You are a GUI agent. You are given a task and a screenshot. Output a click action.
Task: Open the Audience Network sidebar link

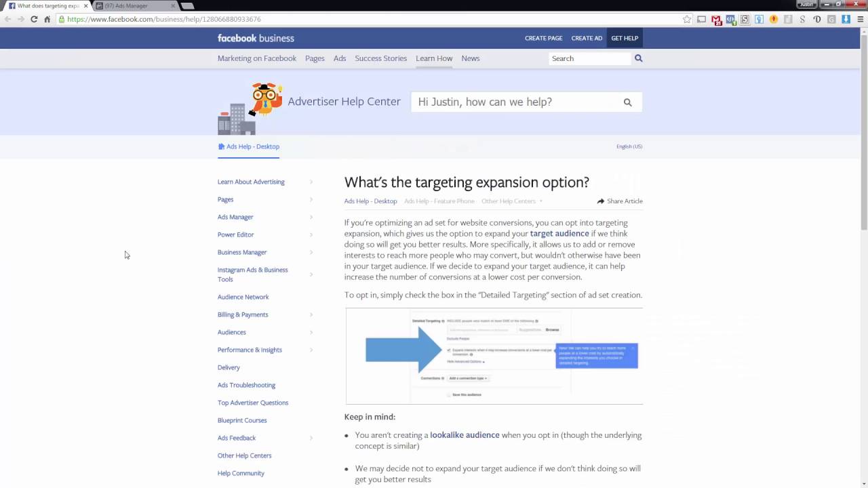coord(243,297)
